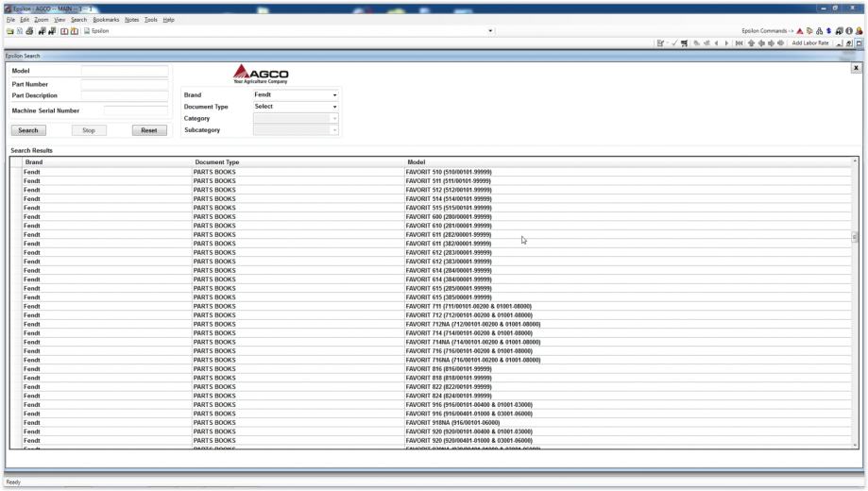
Task: Click the skip-to-first rewind icon
Action: [739, 43]
